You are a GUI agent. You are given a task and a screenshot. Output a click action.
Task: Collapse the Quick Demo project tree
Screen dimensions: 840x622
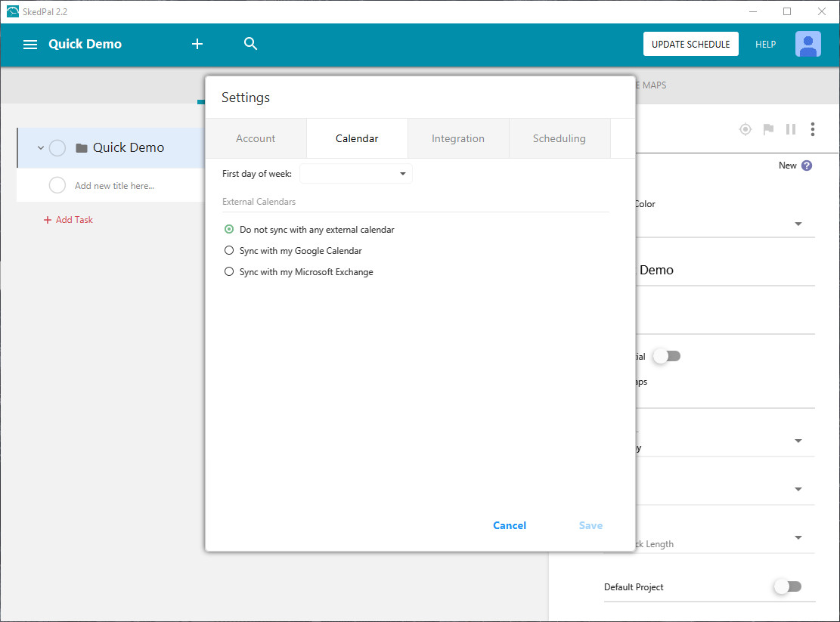pos(40,147)
